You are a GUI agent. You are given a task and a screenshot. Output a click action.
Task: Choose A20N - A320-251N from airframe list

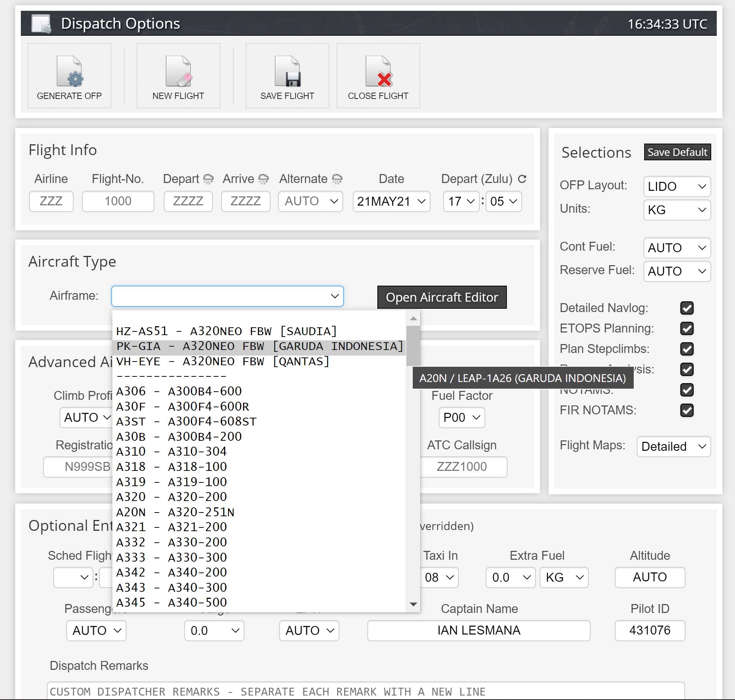(x=175, y=512)
